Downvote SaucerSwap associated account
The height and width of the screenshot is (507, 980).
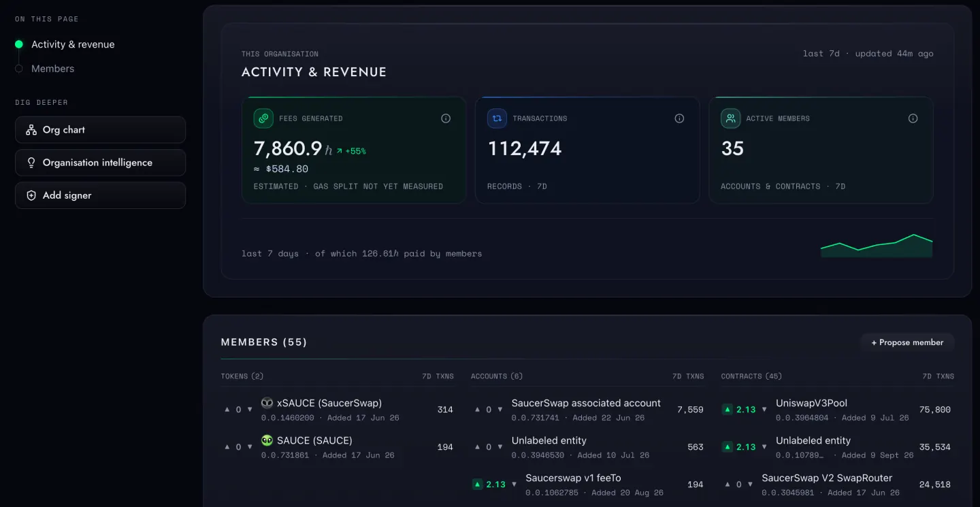(x=500, y=410)
